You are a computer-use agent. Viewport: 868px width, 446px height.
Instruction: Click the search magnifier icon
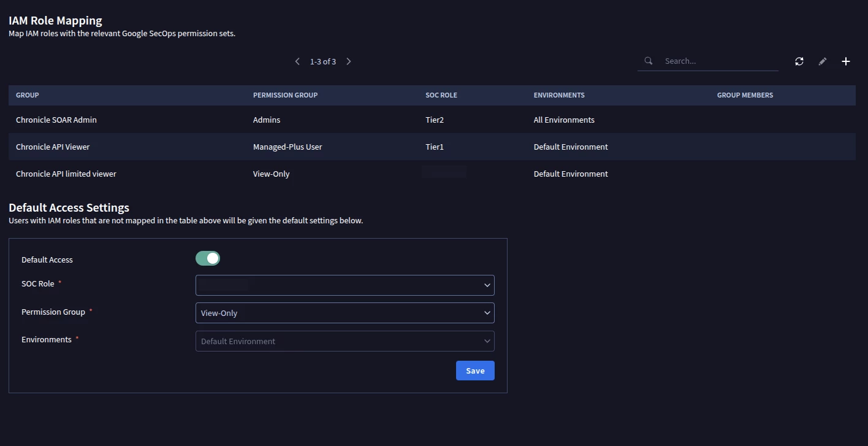(649, 61)
